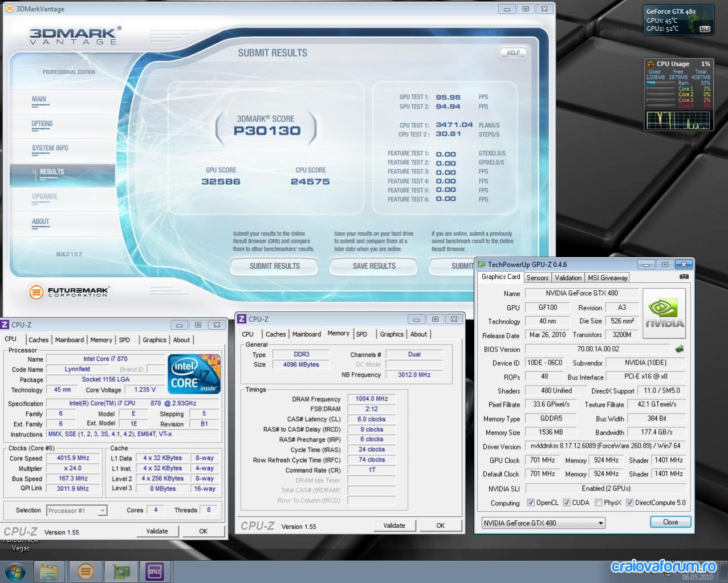Click the Core Speed value in CPU-Z
The height and width of the screenshot is (583, 728).
point(73,458)
